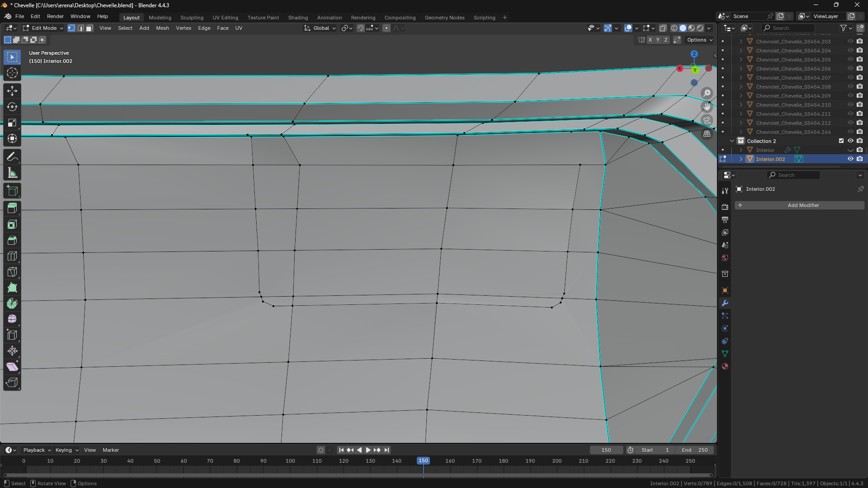Switch to the Modeling workspace tab
868x488 pixels.
[x=160, y=18]
